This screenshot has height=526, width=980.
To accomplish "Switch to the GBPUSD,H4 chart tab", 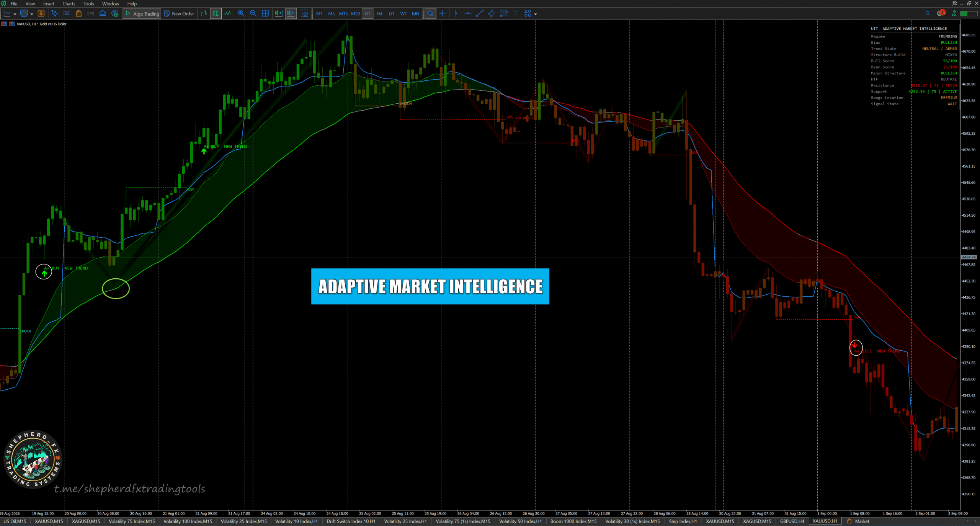I will pyautogui.click(x=792, y=521).
